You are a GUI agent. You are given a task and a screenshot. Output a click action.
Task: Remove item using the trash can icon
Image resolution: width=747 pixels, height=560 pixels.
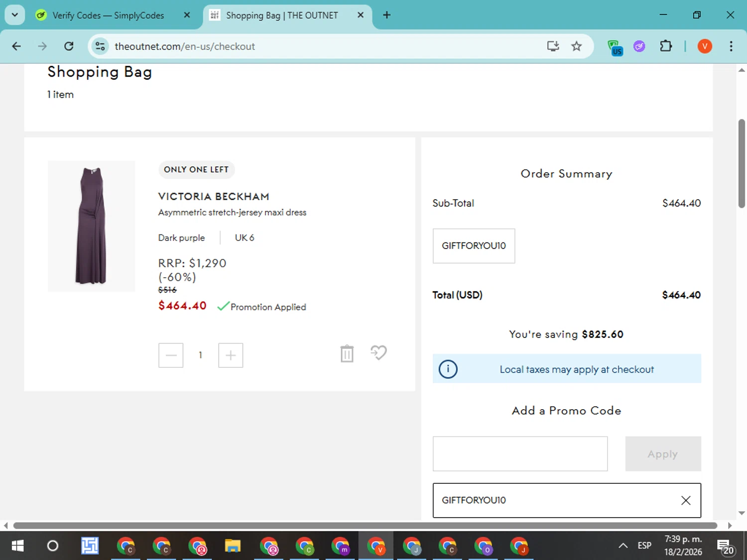(347, 353)
